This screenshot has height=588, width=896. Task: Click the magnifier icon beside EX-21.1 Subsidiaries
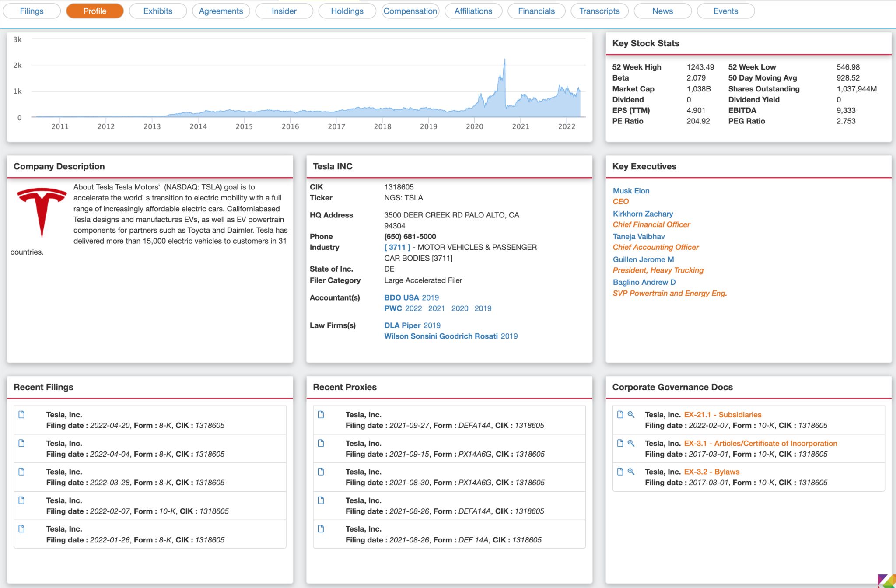(x=631, y=415)
